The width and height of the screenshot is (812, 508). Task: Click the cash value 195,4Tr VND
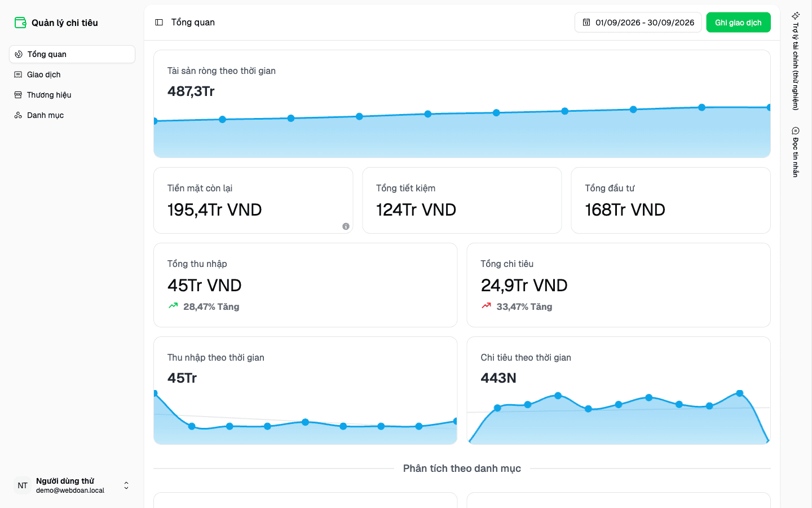(215, 210)
